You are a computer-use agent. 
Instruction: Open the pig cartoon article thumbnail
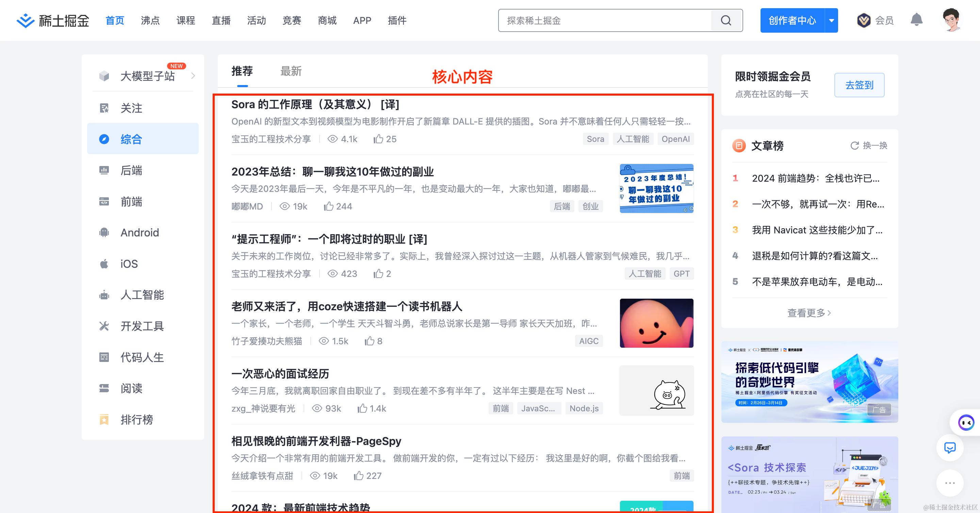[x=657, y=391]
